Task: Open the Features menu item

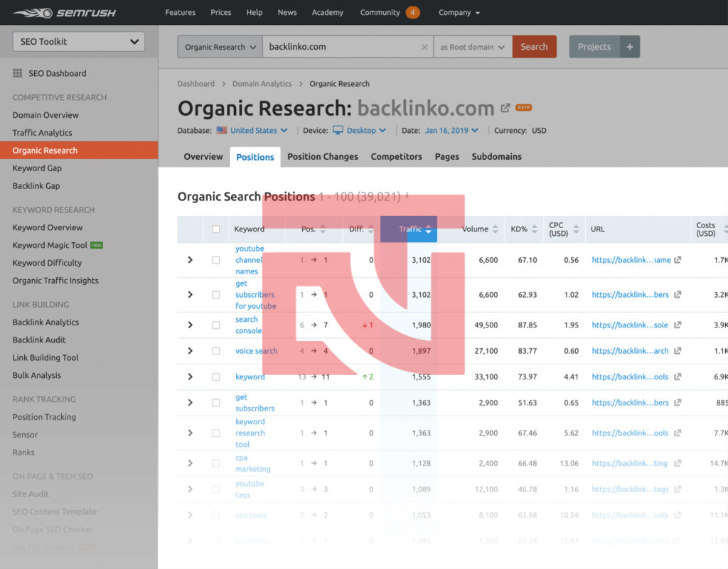Action: tap(180, 13)
